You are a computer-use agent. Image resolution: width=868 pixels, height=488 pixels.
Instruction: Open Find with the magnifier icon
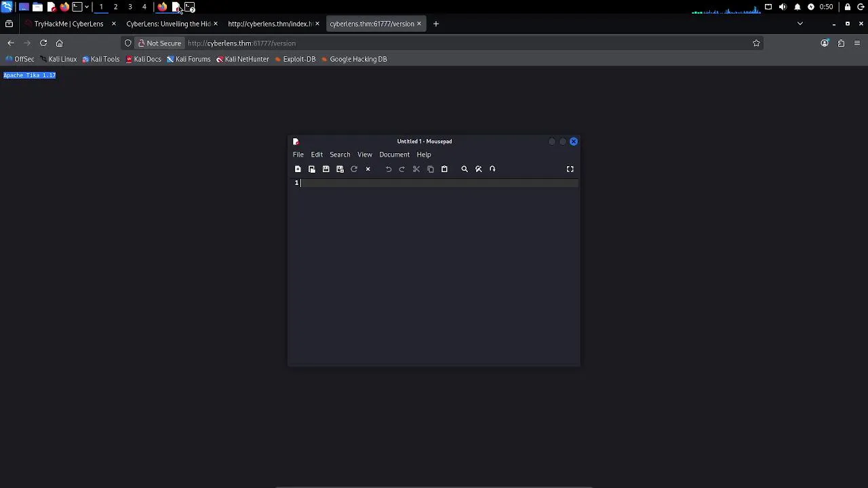point(465,169)
